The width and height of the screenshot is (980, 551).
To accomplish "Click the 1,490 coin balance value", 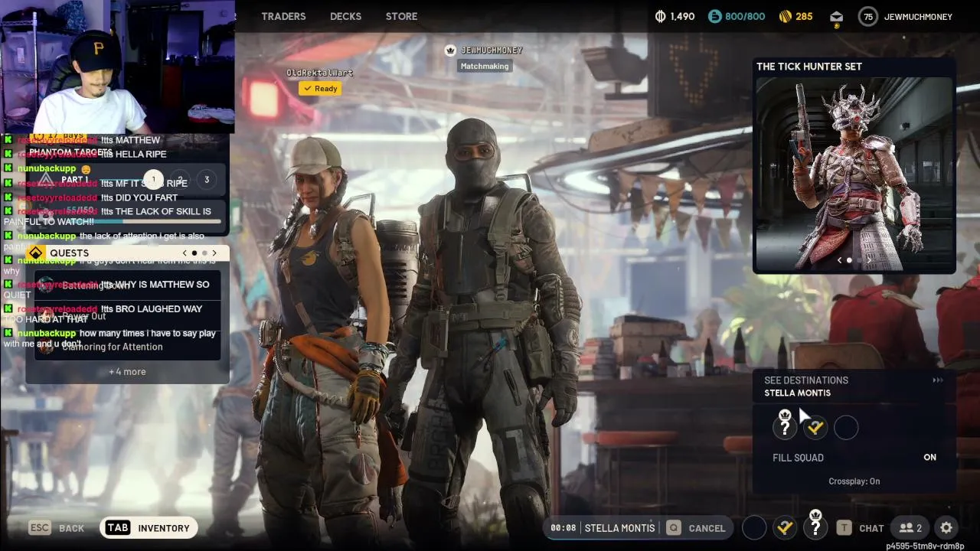I will click(682, 16).
